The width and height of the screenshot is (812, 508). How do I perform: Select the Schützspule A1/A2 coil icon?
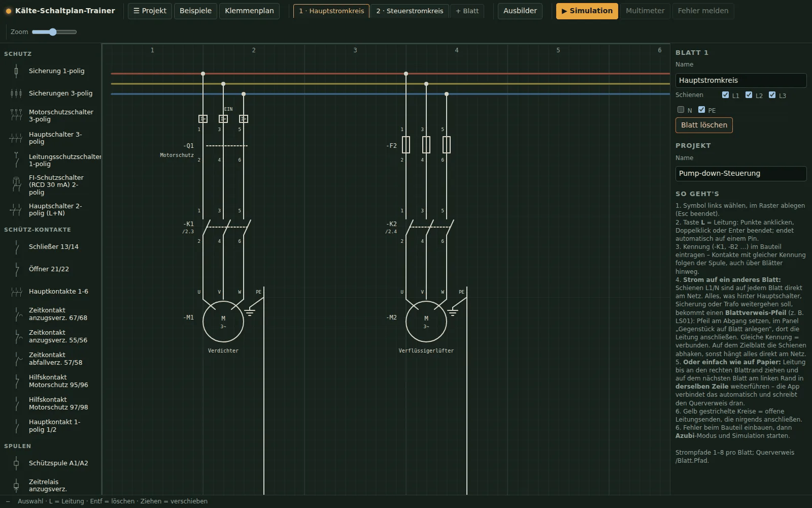16,463
